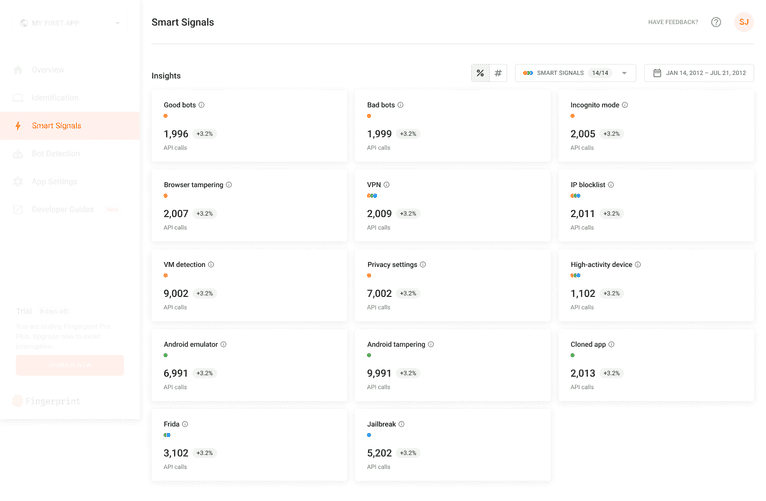Open the My First App workspace selector

point(70,23)
